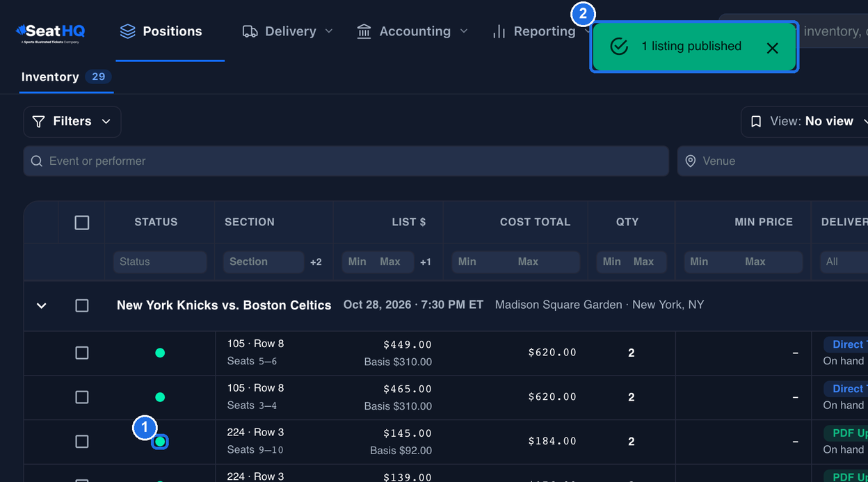The width and height of the screenshot is (868, 482).
Task: Click the Basis $92.00 text
Action: (401, 451)
